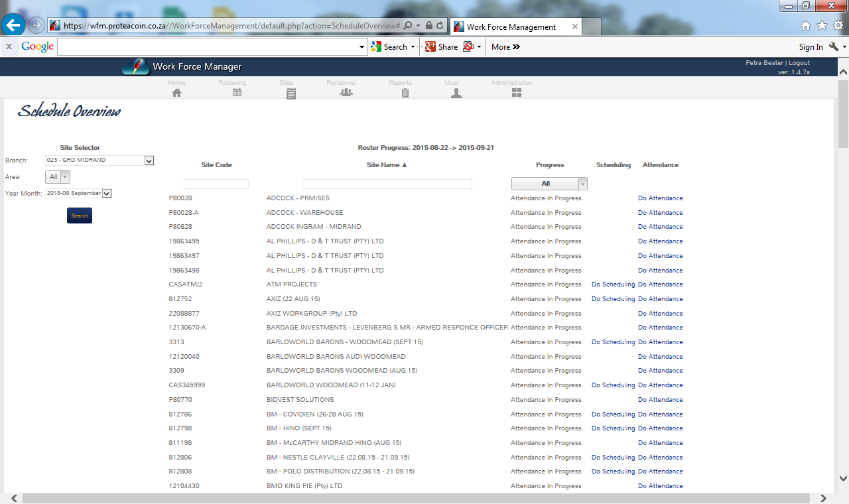Open the browser Home icon
The image size is (849, 504).
point(806,25)
